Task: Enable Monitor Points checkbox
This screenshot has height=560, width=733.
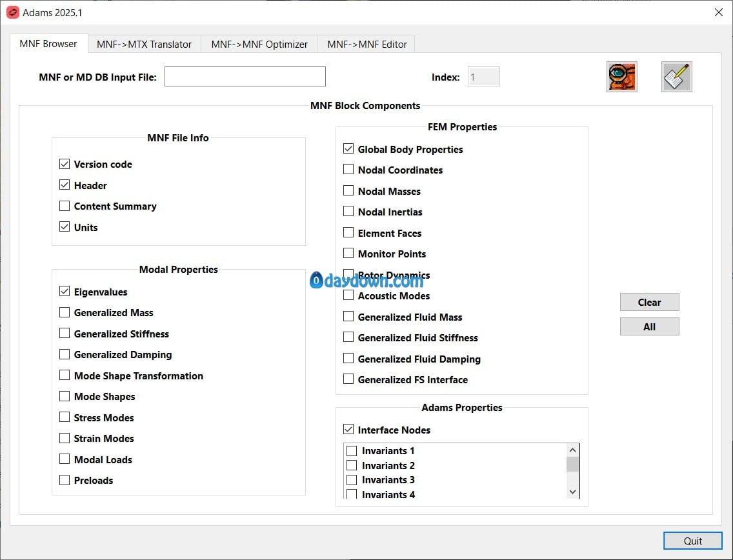Action: (348, 254)
